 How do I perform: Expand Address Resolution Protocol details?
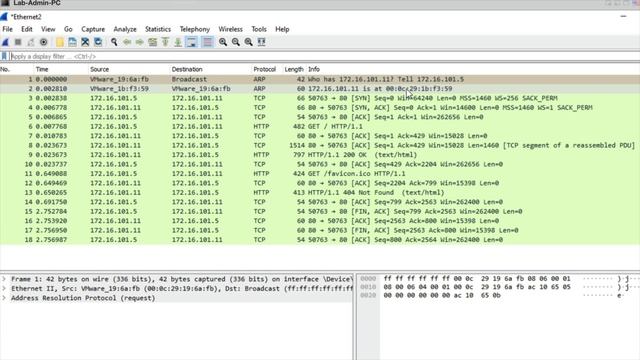4,298
